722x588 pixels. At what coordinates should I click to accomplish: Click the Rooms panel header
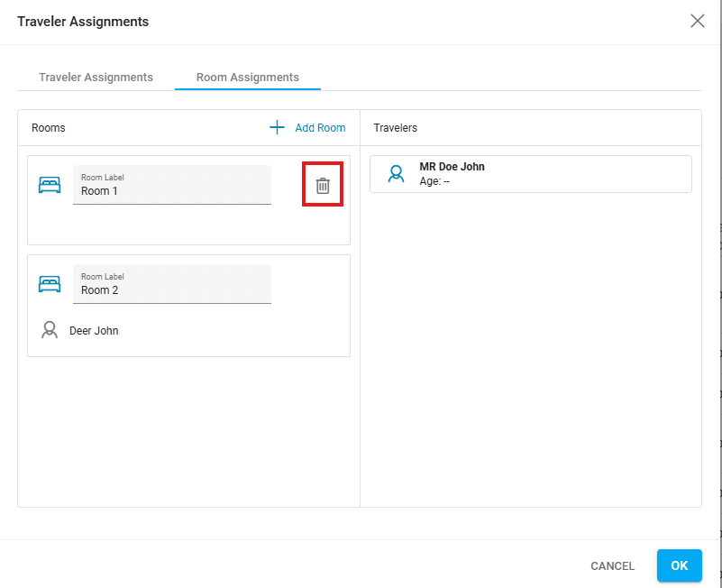(x=49, y=128)
